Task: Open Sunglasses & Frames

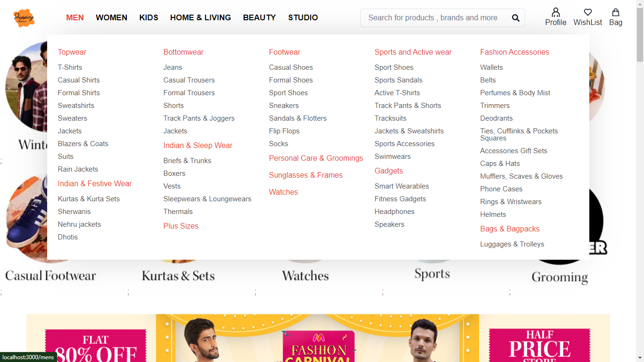Action: [x=306, y=175]
